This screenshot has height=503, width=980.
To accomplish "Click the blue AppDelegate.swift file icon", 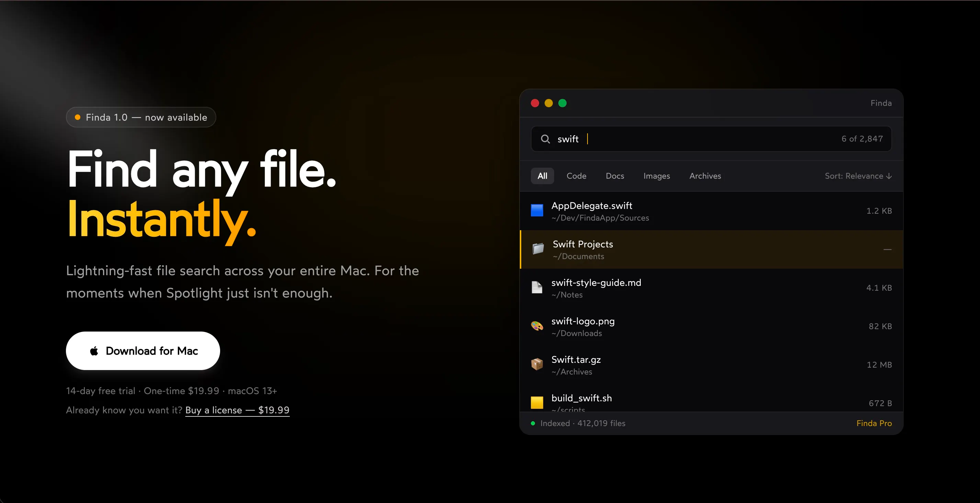I will 537,211.
